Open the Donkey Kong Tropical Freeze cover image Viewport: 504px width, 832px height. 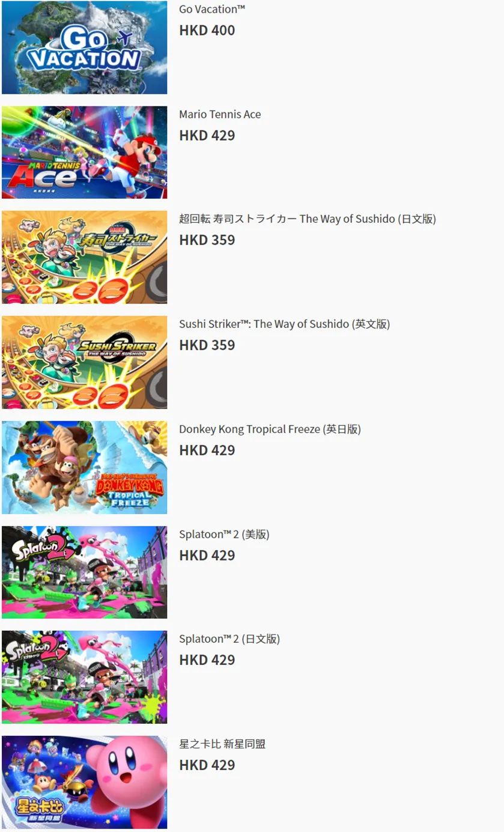84,467
